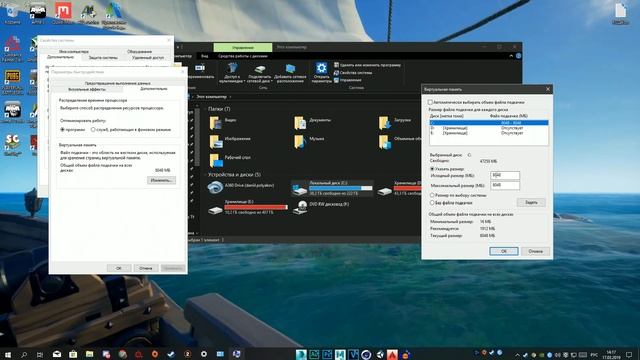Open Windows Start menu

[7, 354]
